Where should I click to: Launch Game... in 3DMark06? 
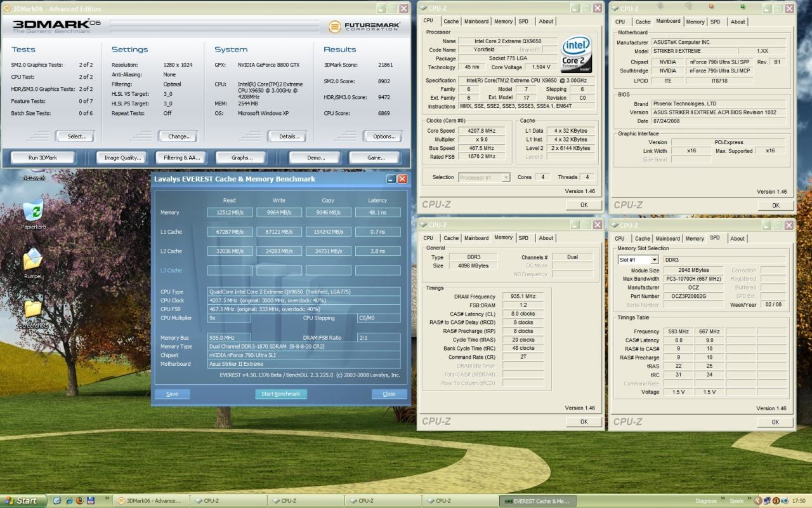click(x=376, y=157)
